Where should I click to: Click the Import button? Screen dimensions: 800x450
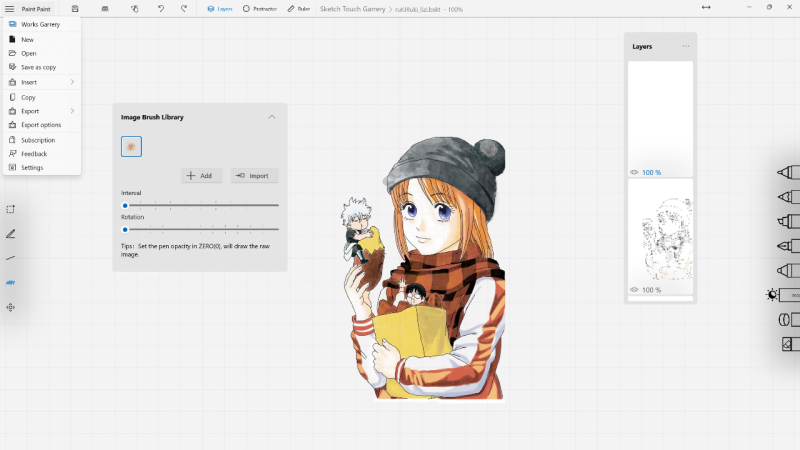[x=254, y=176]
